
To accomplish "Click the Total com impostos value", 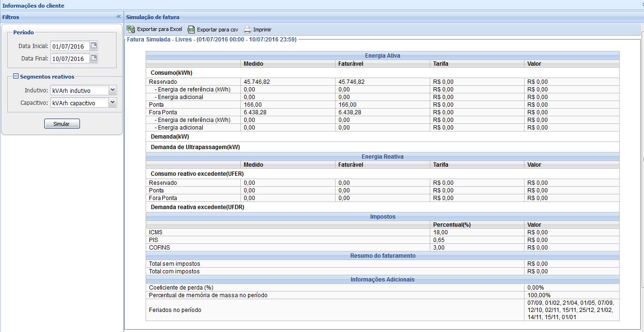I will point(537,272).
